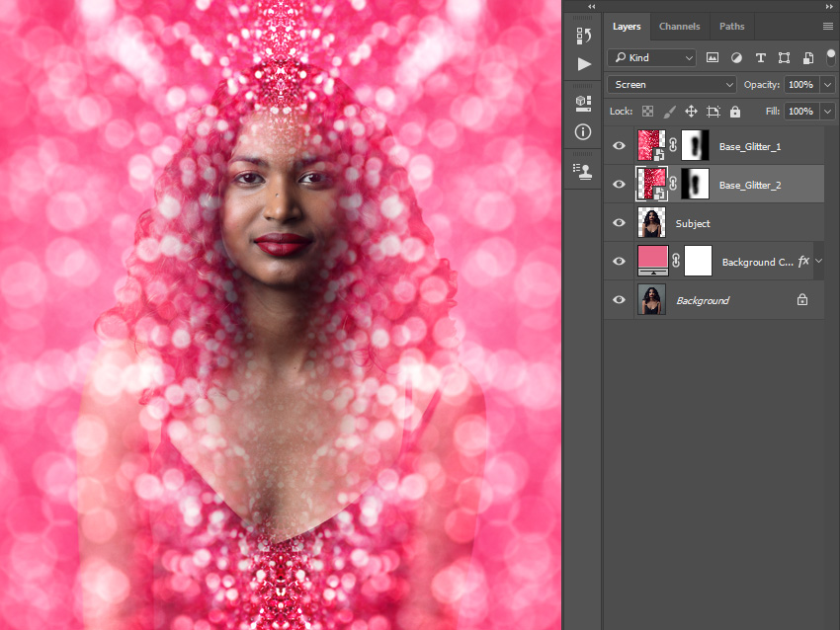This screenshot has width=840, height=630.
Task: Collapse the icon panel strip double arrows
Action: point(591,7)
